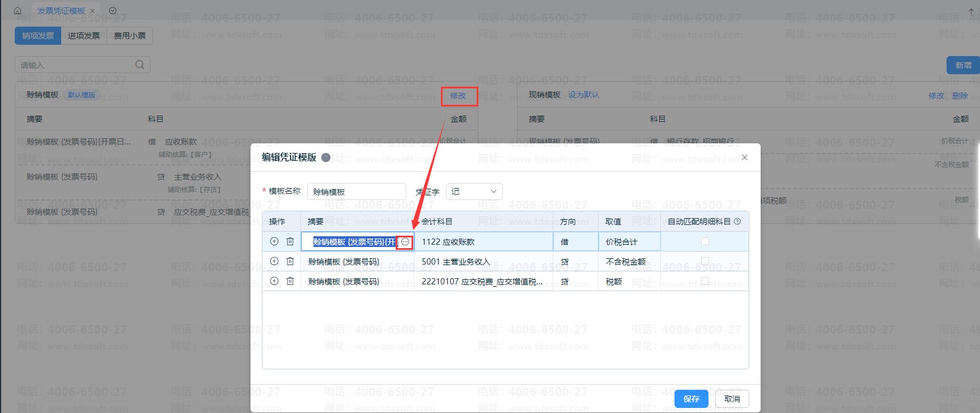This screenshot has height=413, width=980.
Task: Click the 取消 button
Action: [x=732, y=399]
